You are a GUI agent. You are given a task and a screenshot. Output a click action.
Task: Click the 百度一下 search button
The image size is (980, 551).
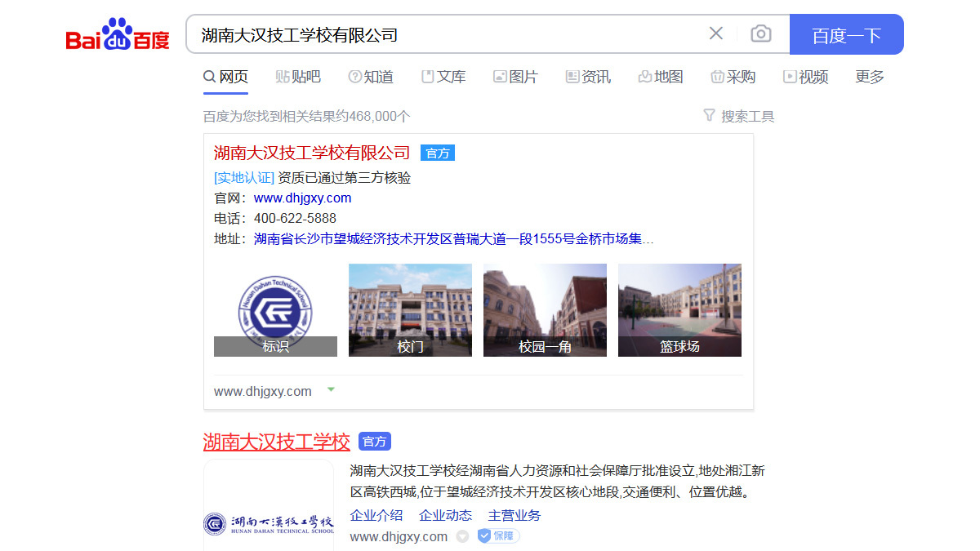(847, 34)
